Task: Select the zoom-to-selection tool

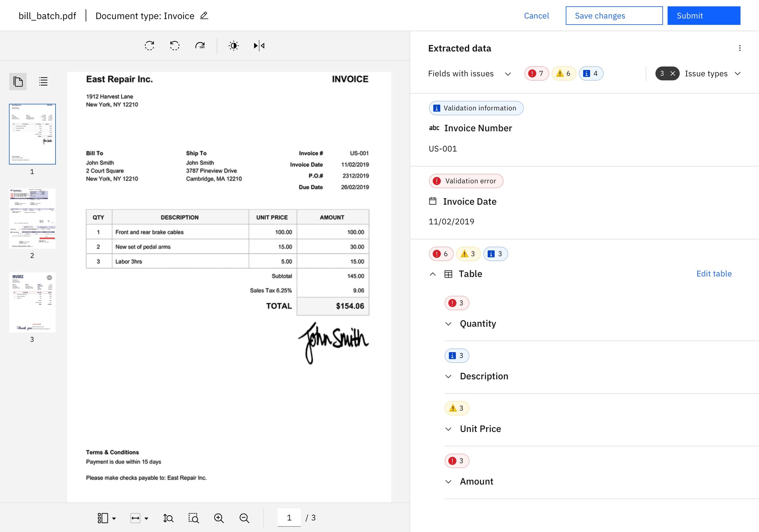Action: [193, 518]
